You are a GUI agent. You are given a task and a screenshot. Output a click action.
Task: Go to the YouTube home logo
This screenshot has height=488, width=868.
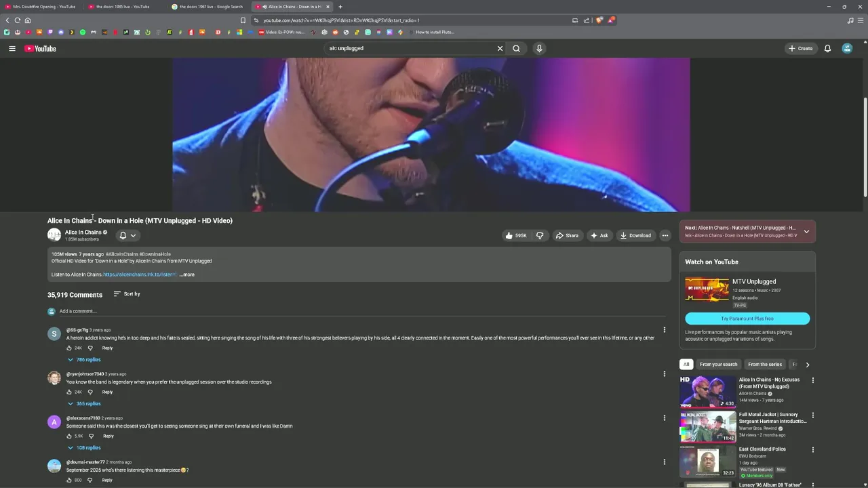click(41, 48)
